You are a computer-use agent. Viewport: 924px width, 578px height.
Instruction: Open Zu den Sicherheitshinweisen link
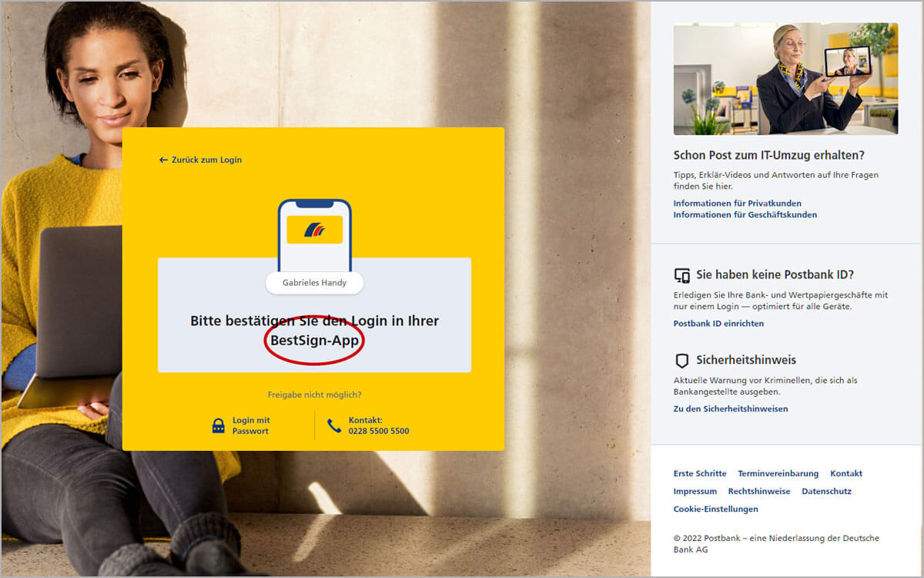[x=731, y=409]
